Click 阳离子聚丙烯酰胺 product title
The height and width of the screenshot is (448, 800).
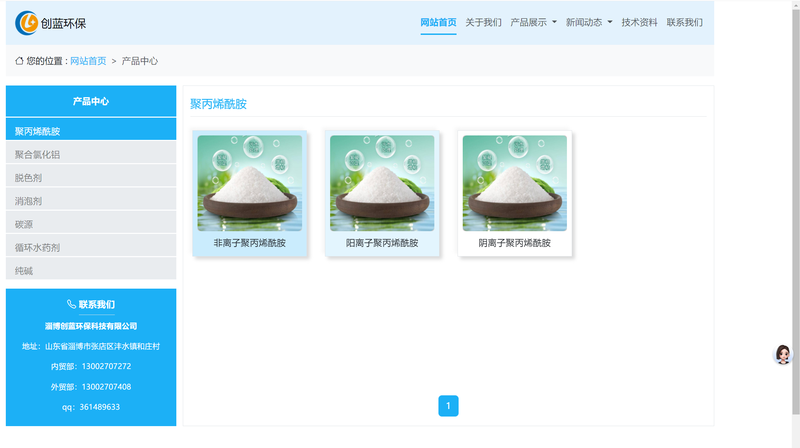pos(382,243)
